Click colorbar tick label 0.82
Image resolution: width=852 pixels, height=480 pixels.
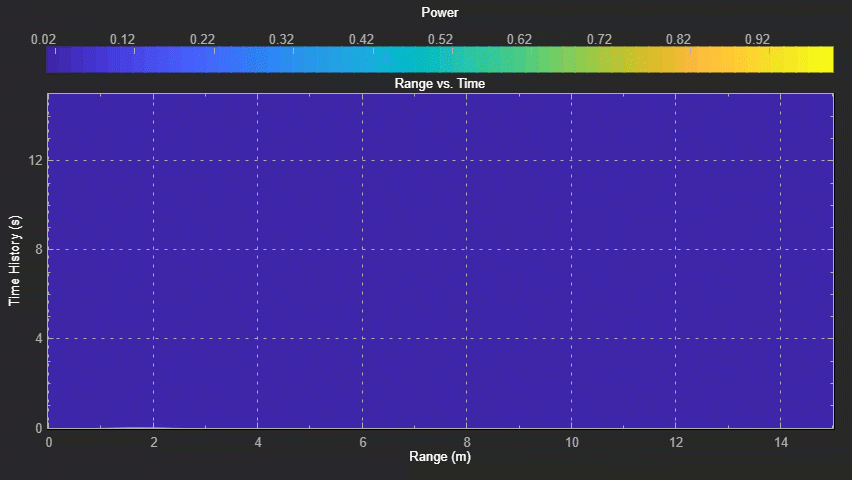point(678,40)
